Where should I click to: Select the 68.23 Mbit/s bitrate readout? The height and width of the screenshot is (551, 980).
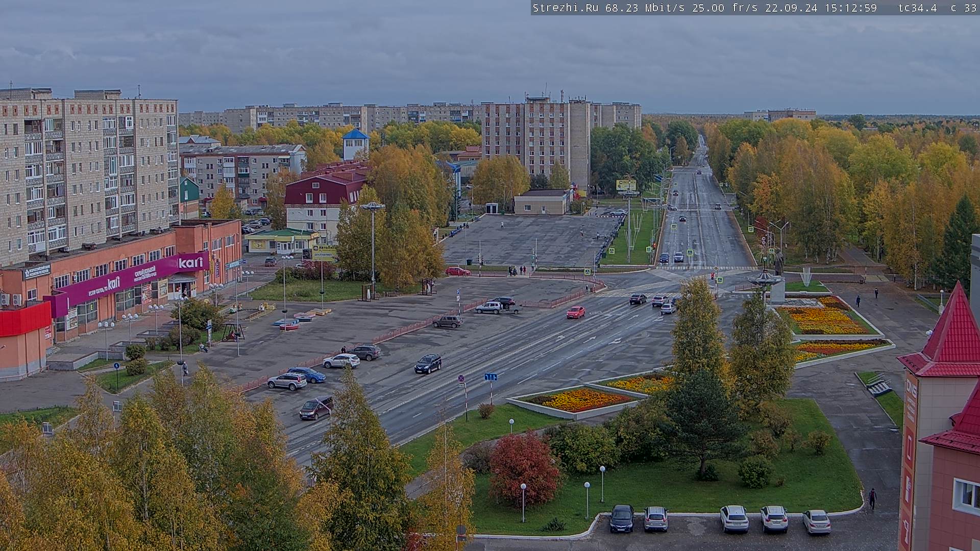(645, 8)
